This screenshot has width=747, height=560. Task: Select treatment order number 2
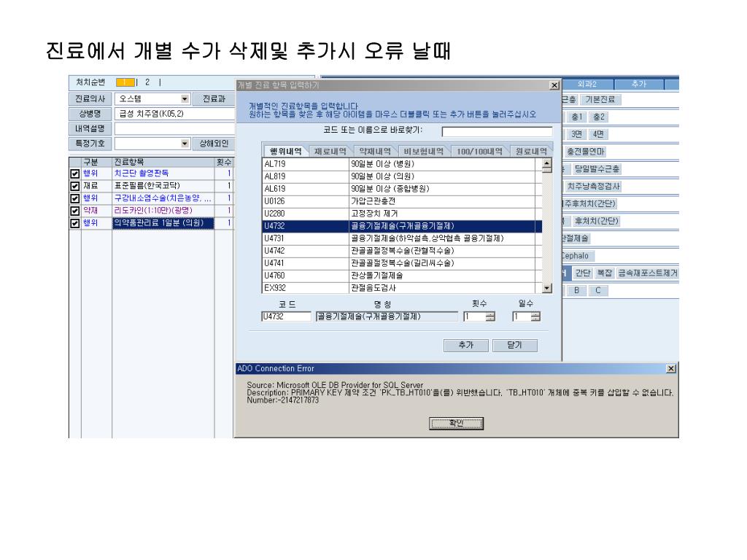pyautogui.click(x=147, y=82)
